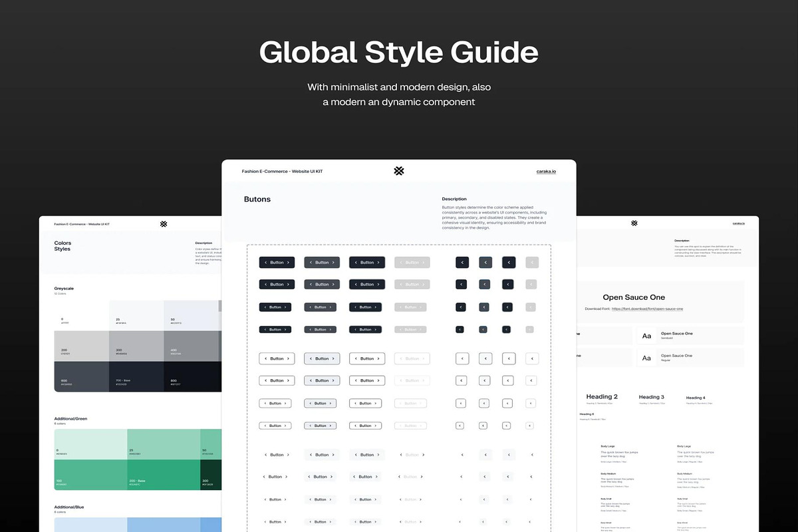Image resolution: width=798 pixels, height=532 pixels.
Task: Click the Heading 2 type sample
Action: click(602, 396)
